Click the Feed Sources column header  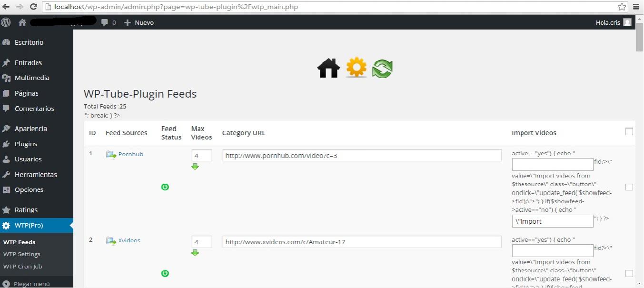(x=126, y=133)
